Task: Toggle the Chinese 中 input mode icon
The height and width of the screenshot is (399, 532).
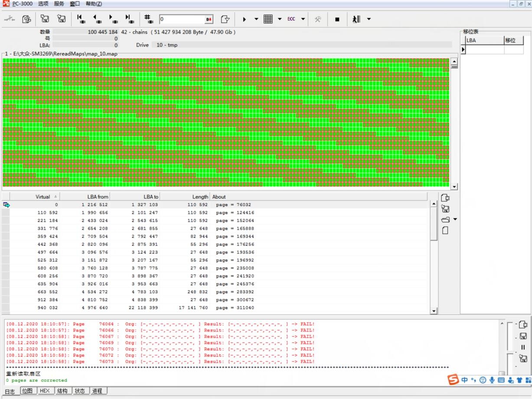Action: point(464,380)
